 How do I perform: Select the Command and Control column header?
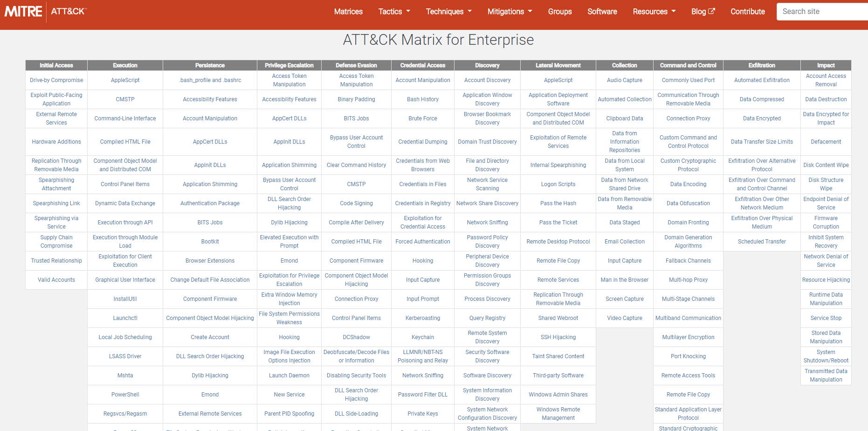688,65
